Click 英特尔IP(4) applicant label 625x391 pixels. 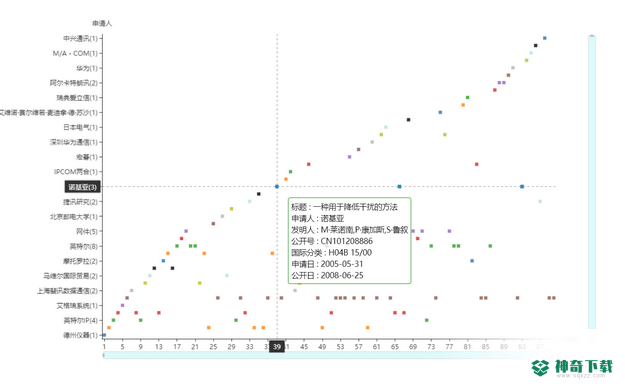[81, 320]
